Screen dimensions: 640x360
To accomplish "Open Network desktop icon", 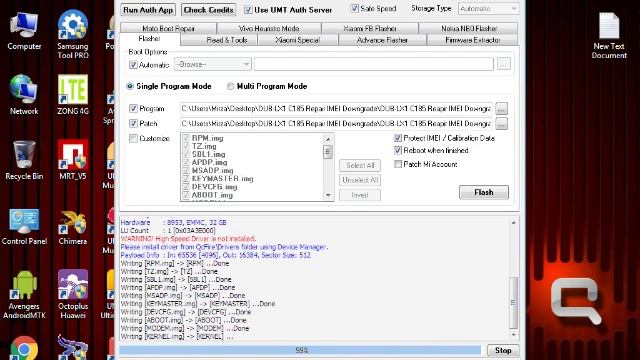I will click(24, 95).
